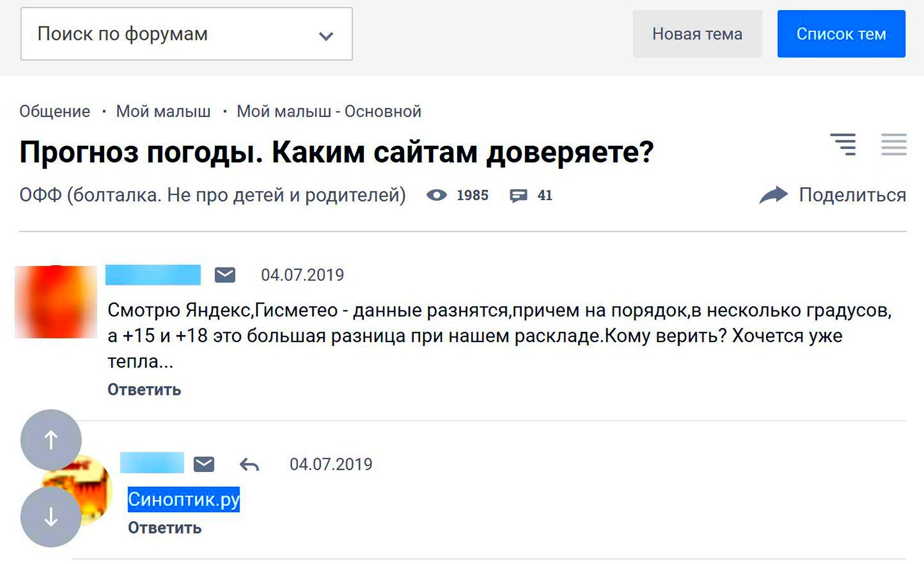Screen dimensions: 924x564
Task: Go to 'Общение' breadcrumb
Action: pos(55,112)
